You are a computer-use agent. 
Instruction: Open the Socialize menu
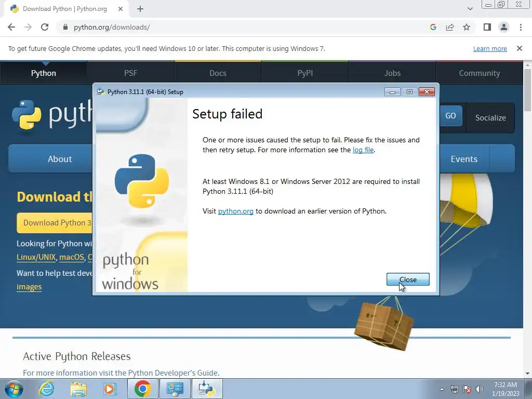tap(490, 118)
